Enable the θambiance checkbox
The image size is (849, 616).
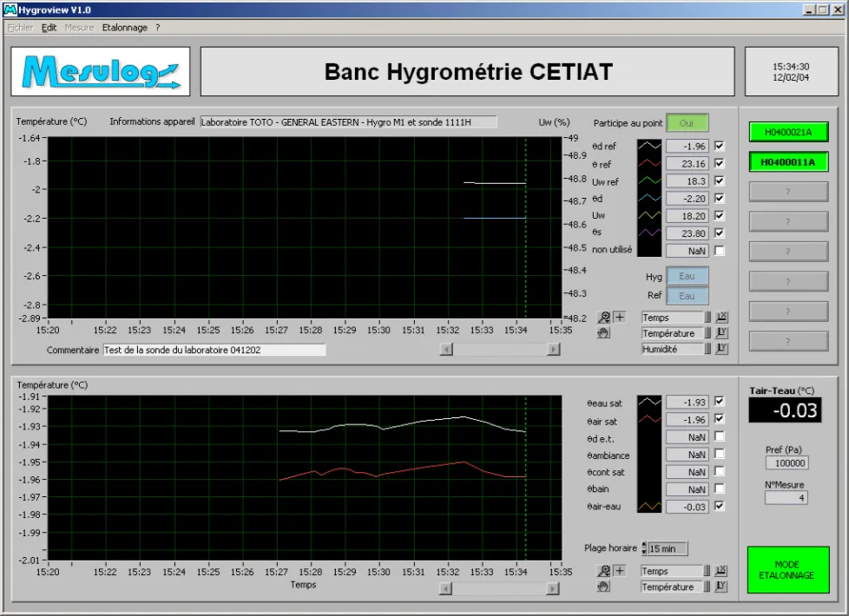720,454
